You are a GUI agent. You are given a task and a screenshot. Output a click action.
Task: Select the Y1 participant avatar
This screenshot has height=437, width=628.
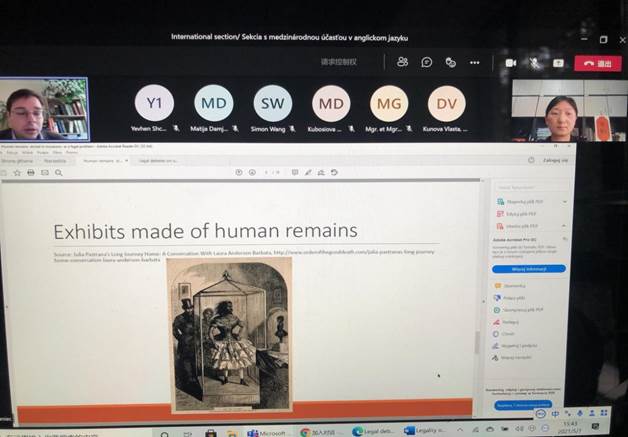[x=154, y=103]
